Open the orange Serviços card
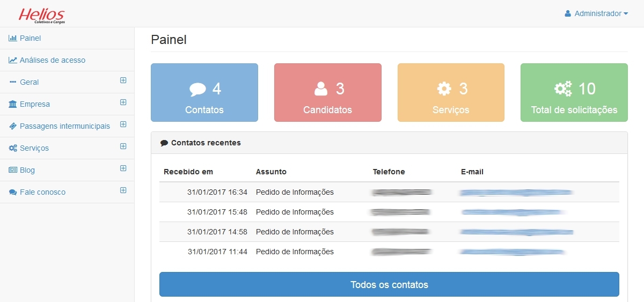 (x=451, y=92)
